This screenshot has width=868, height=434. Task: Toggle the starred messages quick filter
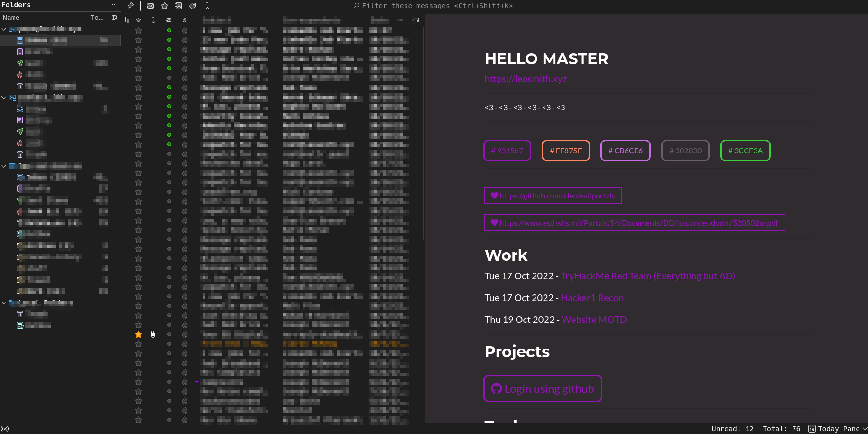165,6
